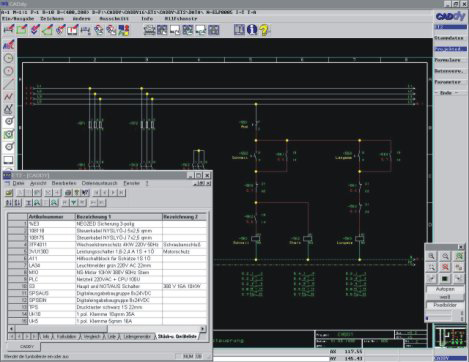
Task: Click the binoculars search icon in parts window
Action: coord(37,202)
